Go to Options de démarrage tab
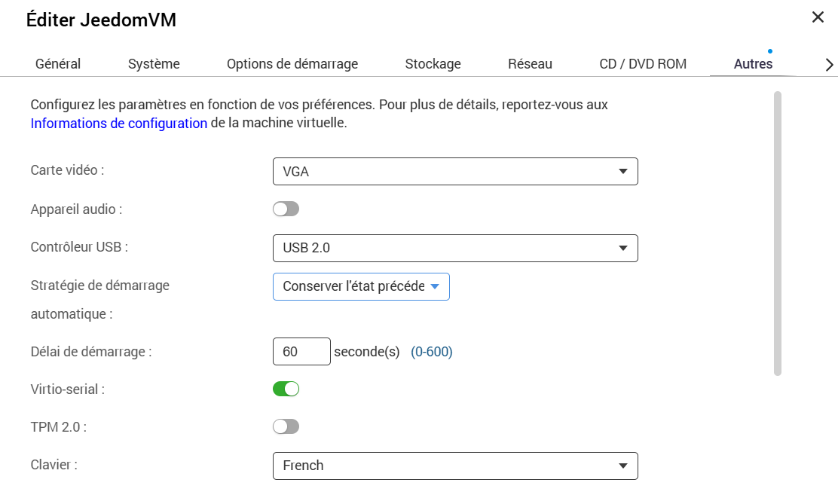This screenshot has width=838, height=504. (x=292, y=64)
